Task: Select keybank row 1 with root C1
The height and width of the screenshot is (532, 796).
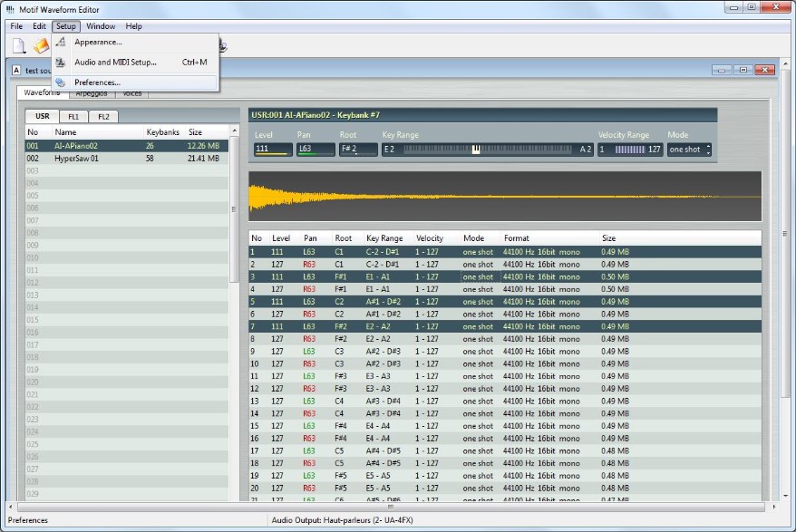Action: pos(505,252)
